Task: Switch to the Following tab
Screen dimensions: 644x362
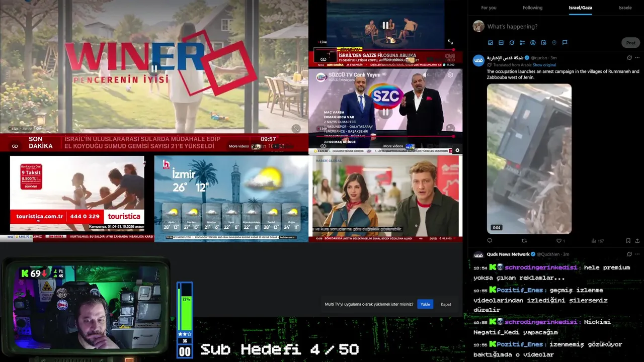Action: pyautogui.click(x=532, y=8)
